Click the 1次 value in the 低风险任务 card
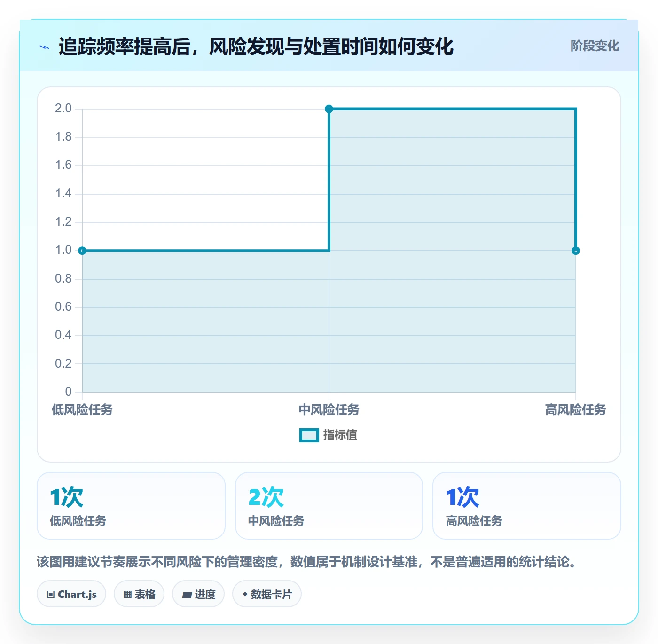658x644 pixels. [x=67, y=497]
